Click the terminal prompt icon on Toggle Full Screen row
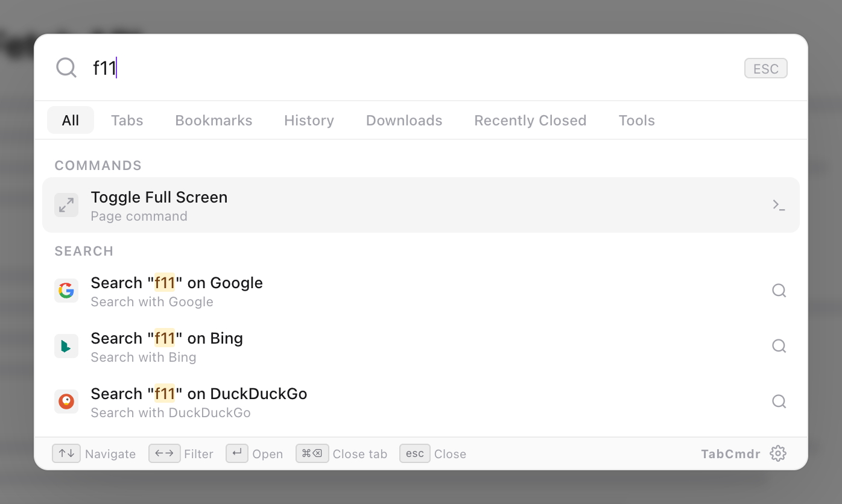 pos(779,205)
